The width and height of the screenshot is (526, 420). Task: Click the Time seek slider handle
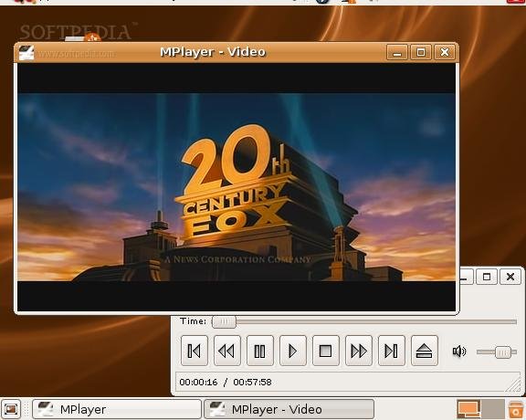[225, 321]
